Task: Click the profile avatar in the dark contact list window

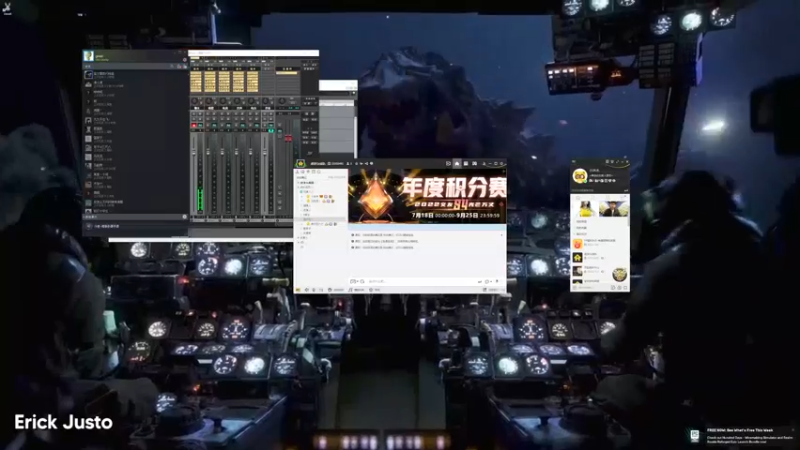Action: (89, 56)
